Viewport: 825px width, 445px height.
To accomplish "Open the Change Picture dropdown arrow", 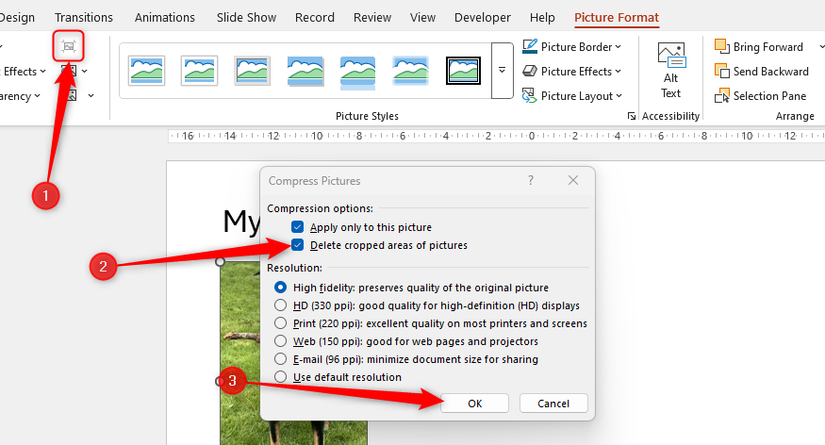I will click(85, 71).
